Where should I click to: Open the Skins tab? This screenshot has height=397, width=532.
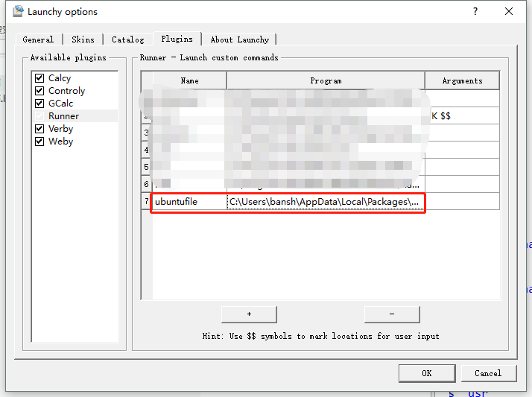tap(83, 39)
